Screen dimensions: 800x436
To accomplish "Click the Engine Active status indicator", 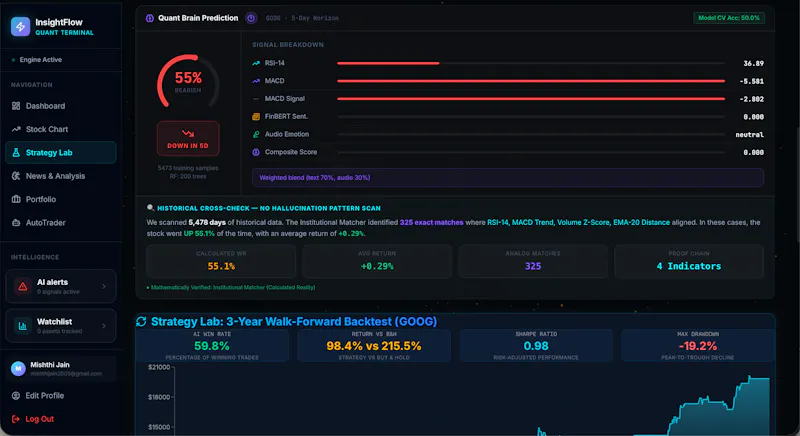I will (36, 60).
